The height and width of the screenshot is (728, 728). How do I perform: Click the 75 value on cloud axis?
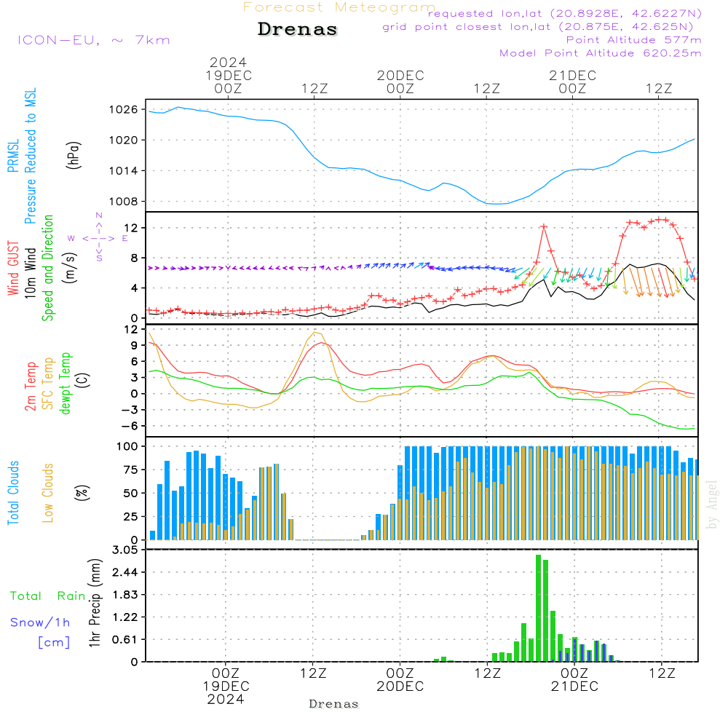pos(130,470)
